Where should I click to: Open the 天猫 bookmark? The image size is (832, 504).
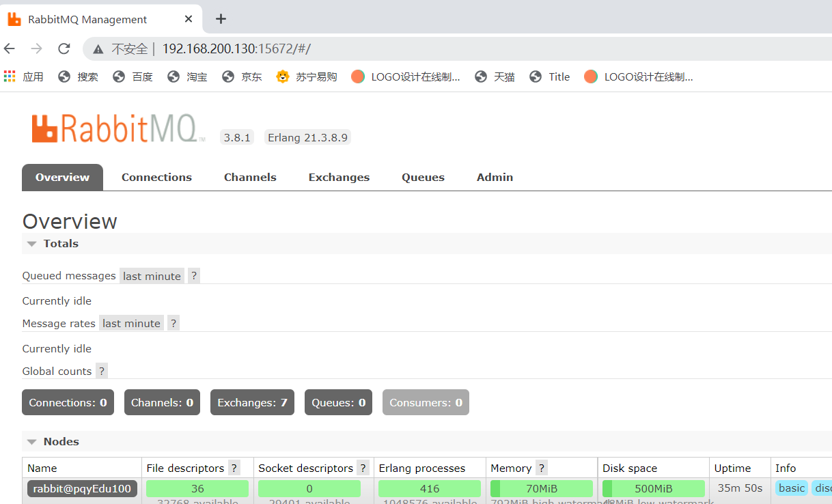(x=495, y=76)
